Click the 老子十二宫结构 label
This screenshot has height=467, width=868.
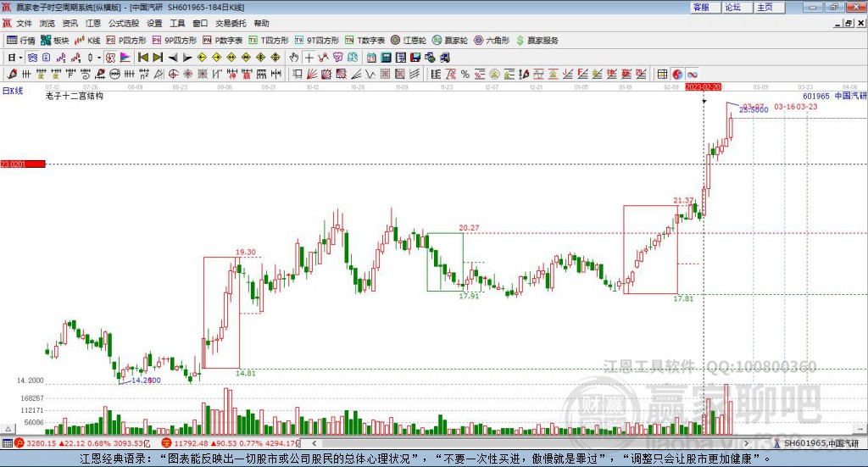(x=75, y=96)
